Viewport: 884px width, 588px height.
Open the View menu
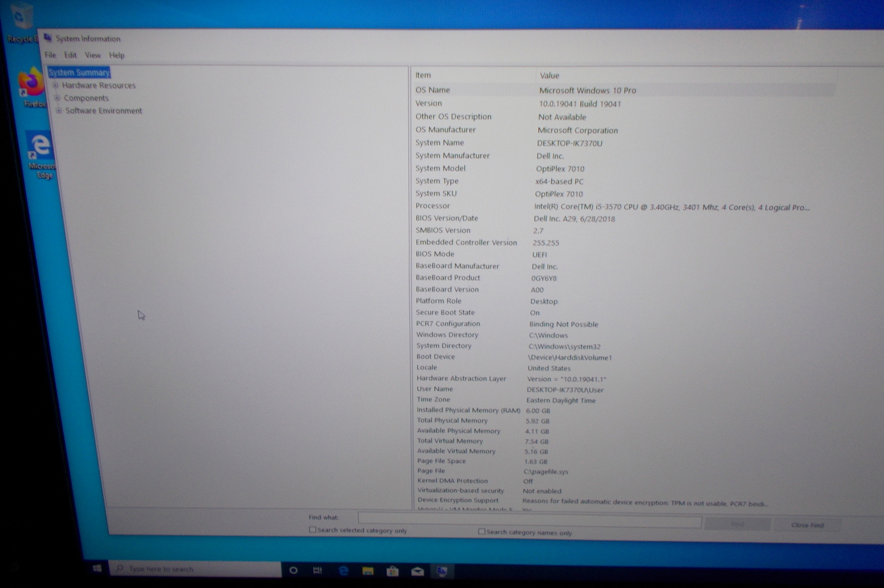(x=92, y=55)
